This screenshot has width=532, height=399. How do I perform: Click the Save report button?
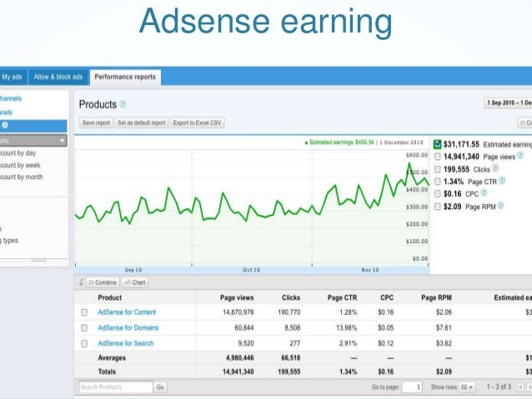click(x=96, y=122)
